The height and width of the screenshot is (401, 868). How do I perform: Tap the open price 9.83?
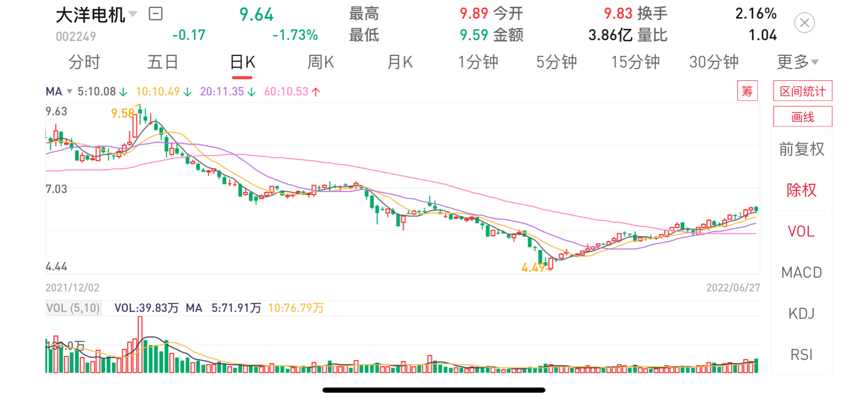click(x=618, y=14)
